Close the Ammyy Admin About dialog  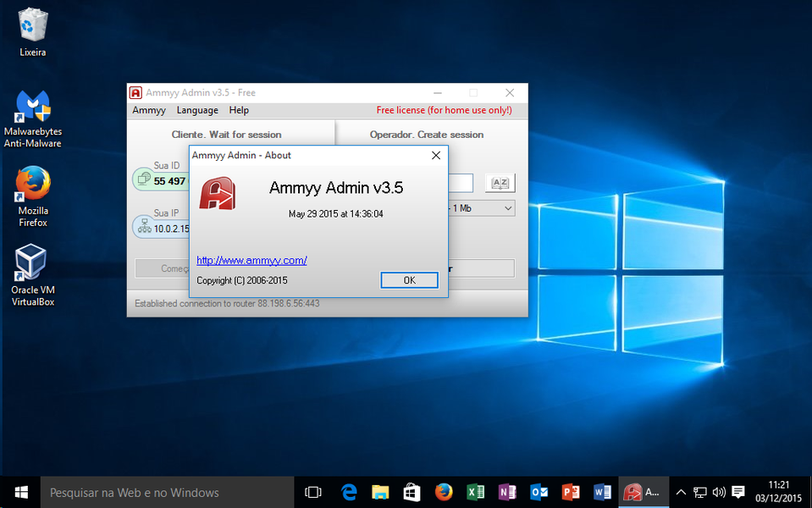(436, 156)
